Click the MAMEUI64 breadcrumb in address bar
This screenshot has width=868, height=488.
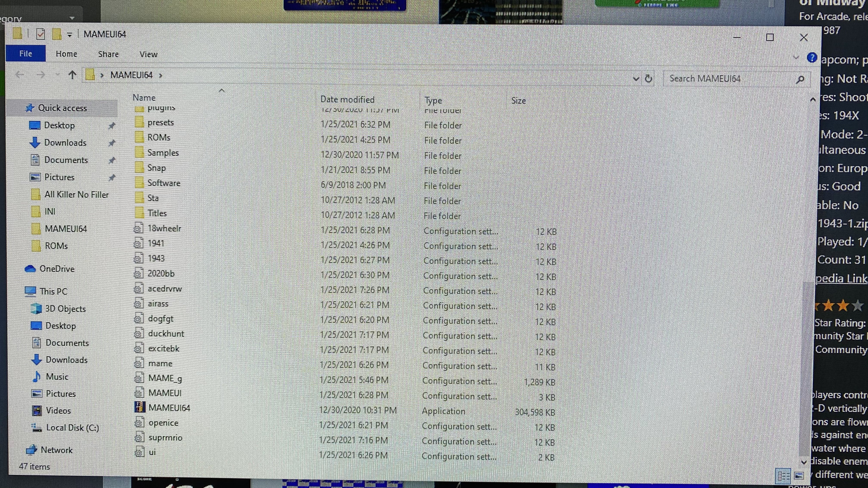131,75
